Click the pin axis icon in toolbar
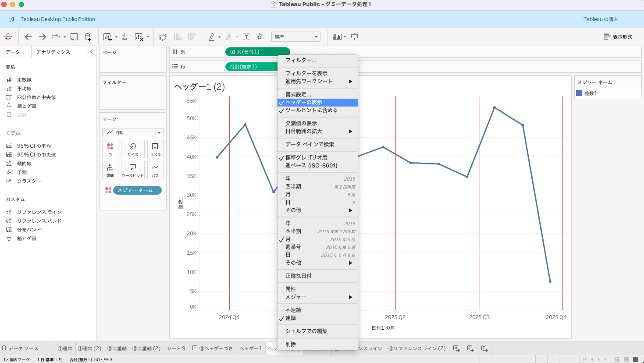 coord(260,37)
